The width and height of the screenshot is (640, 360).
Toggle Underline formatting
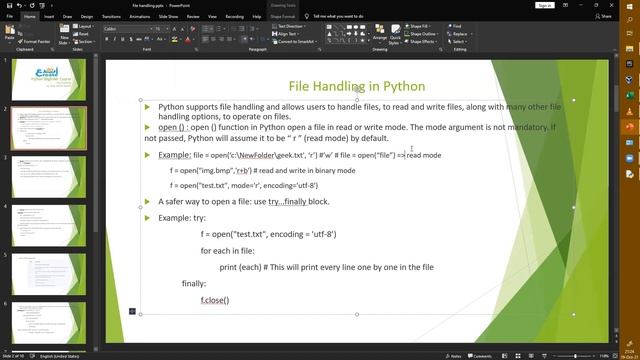(122, 39)
